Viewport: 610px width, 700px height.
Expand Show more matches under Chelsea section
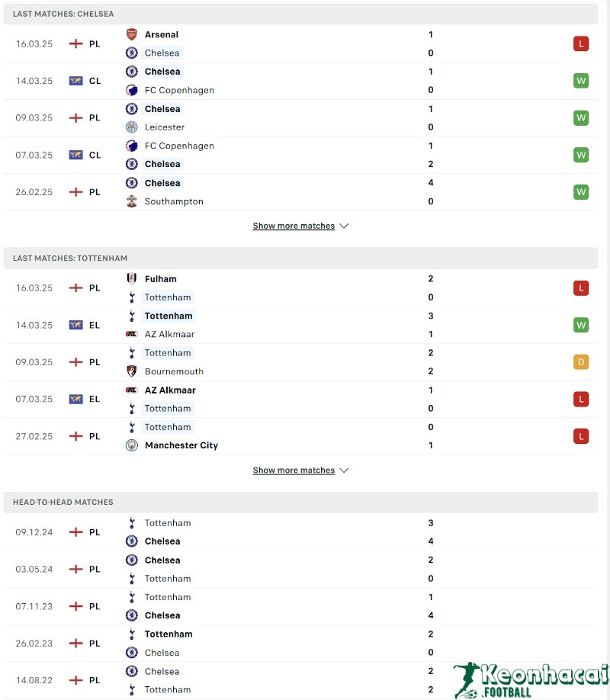coord(294,226)
